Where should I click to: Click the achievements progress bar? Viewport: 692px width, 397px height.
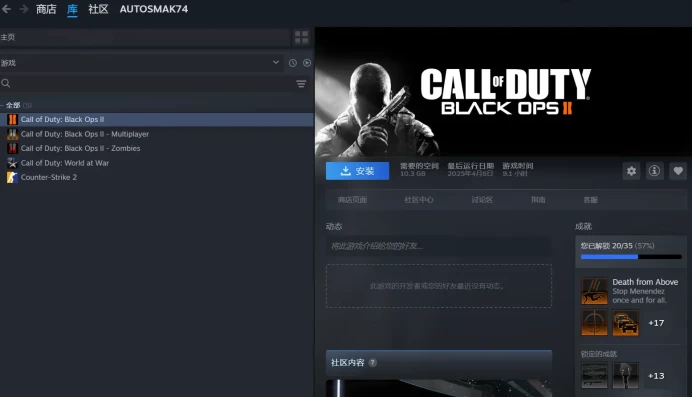[x=631, y=257]
